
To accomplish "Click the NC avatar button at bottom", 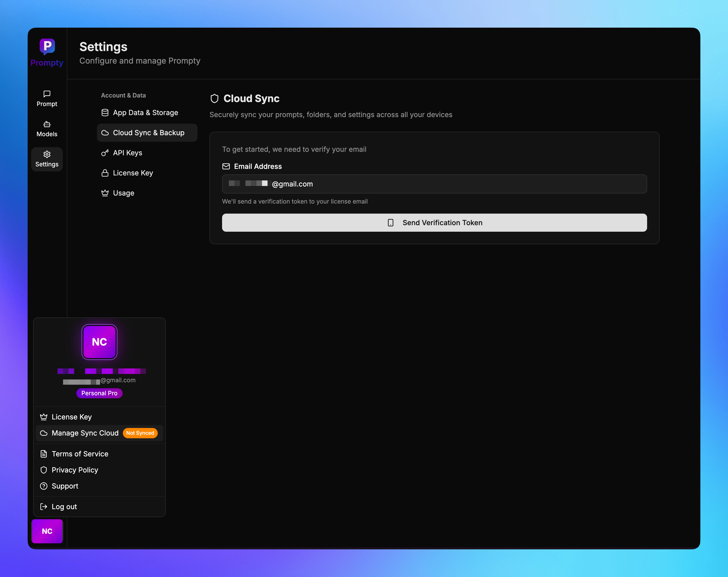I will (47, 531).
